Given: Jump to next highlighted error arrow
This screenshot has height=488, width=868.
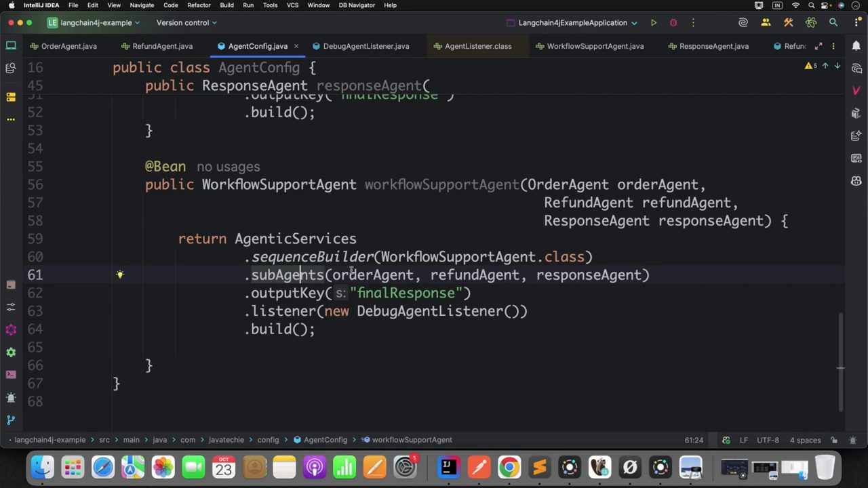Looking at the screenshot, I should (x=837, y=66).
